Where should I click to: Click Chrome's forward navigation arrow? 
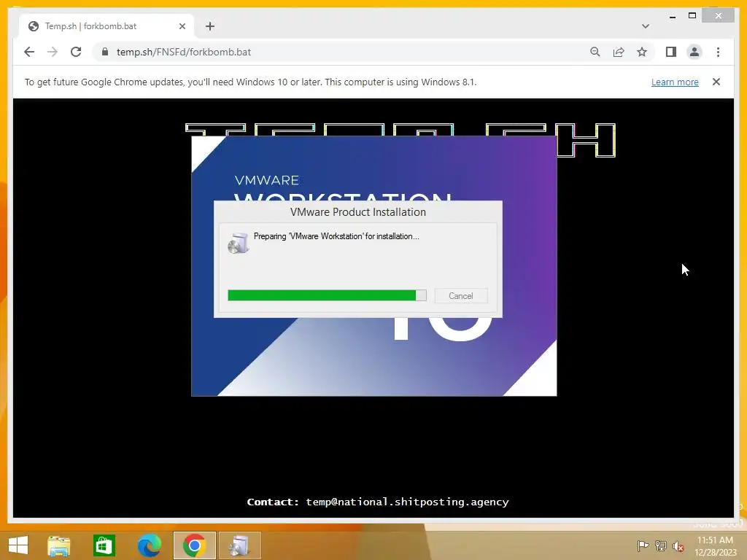(x=53, y=52)
